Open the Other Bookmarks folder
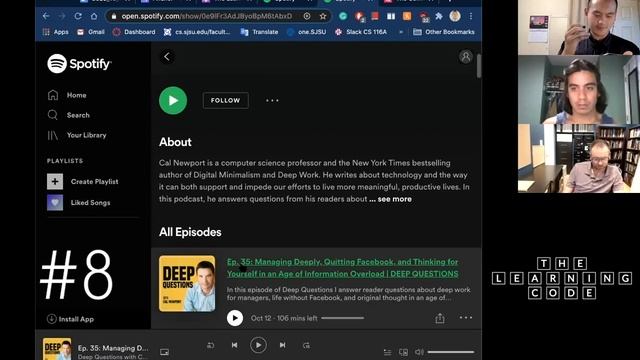640x360 pixels. click(444, 32)
